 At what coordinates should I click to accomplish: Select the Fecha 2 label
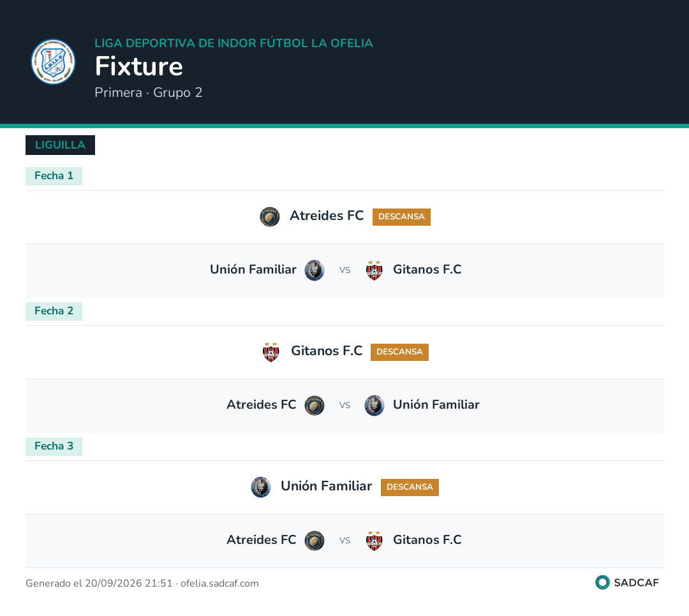tap(54, 312)
